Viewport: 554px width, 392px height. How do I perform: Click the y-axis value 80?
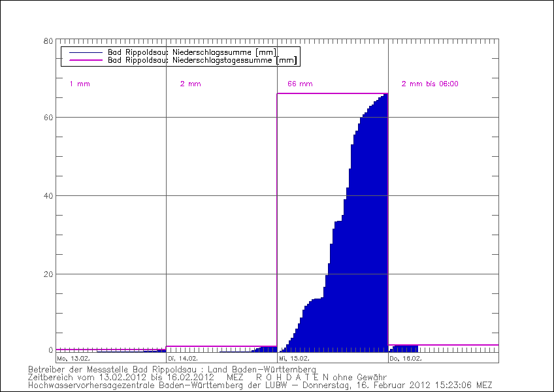[48, 41]
